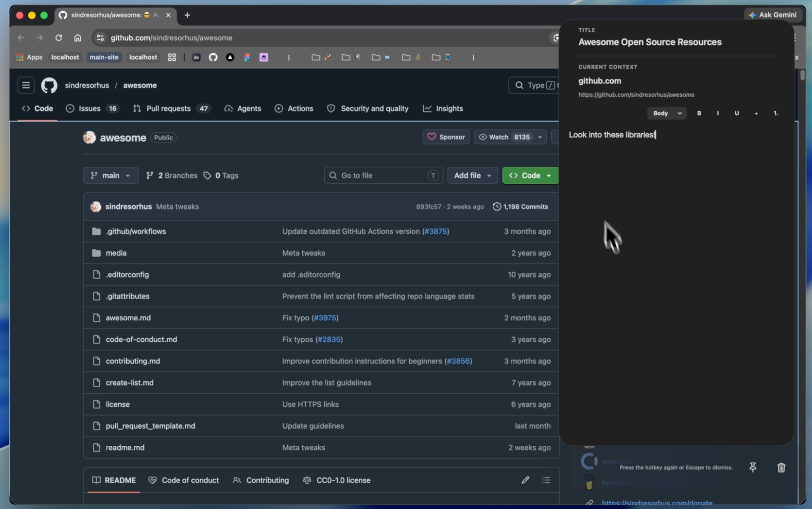Click the pencil edit README icon
The image size is (812, 509).
525,480
